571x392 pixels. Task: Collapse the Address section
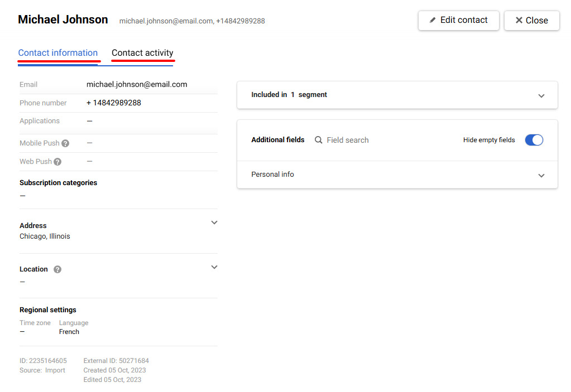pyautogui.click(x=214, y=222)
